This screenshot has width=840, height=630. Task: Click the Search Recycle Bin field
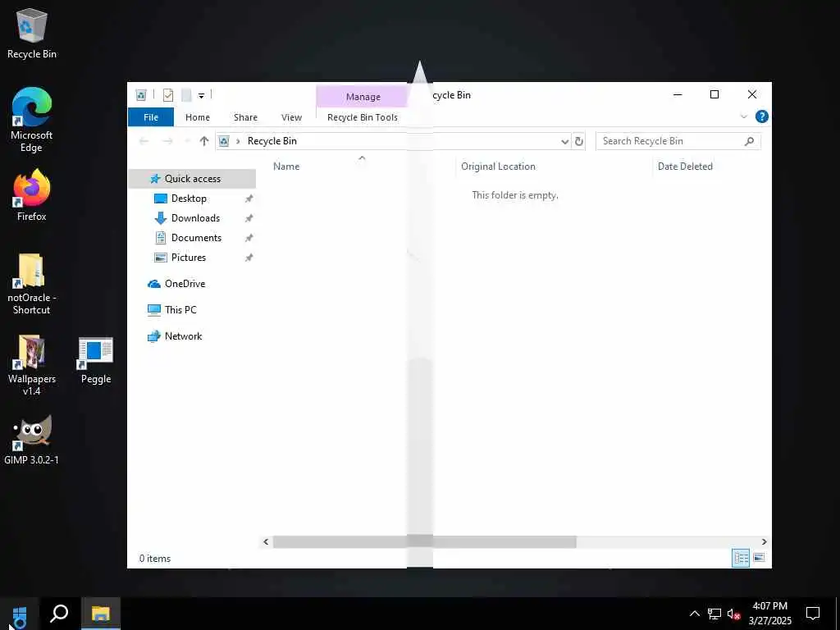[678, 141]
